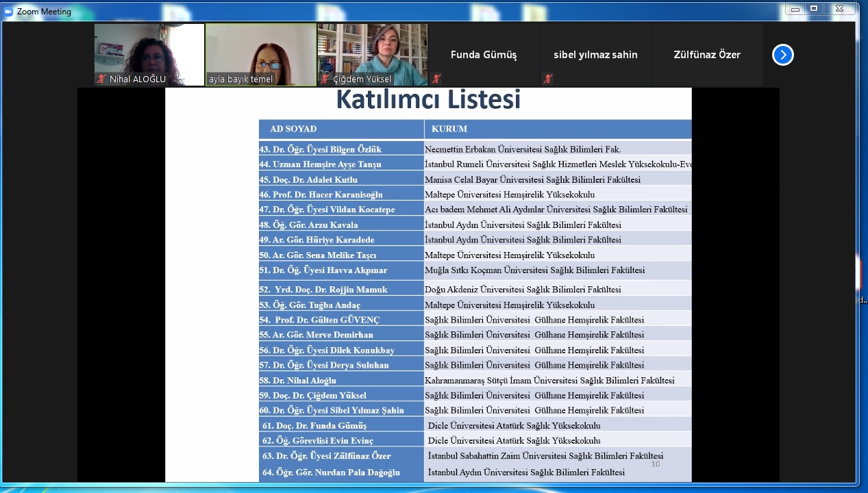Image resolution: width=868 pixels, height=493 pixels.
Task: Click the slide page number 10
Action: [x=655, y=464]
